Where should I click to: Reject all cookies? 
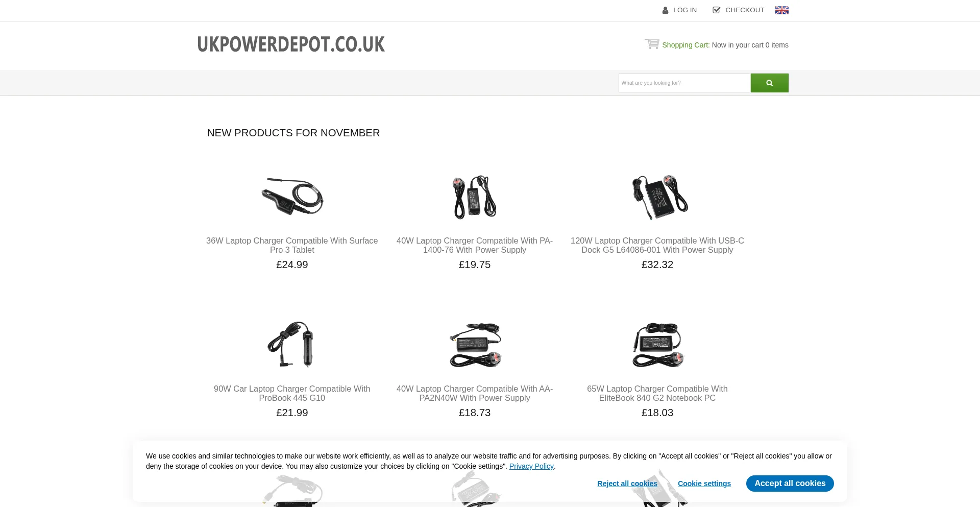point(627,484)
